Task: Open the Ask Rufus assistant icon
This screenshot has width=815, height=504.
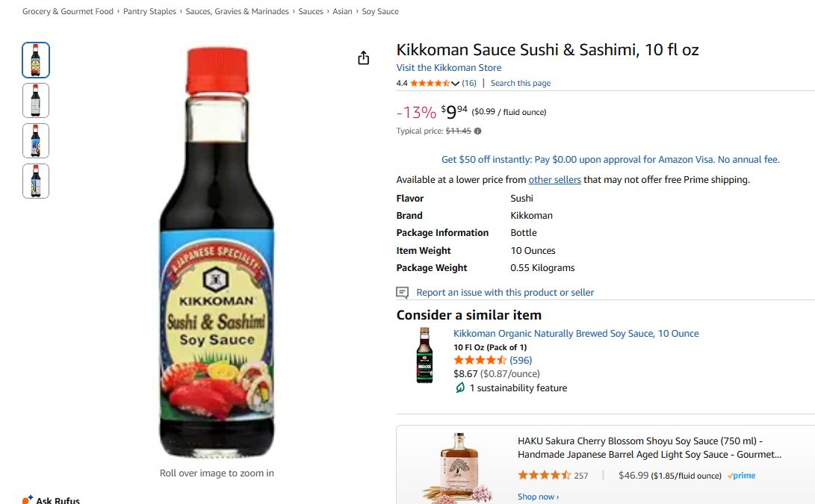Action: point(28,500)
